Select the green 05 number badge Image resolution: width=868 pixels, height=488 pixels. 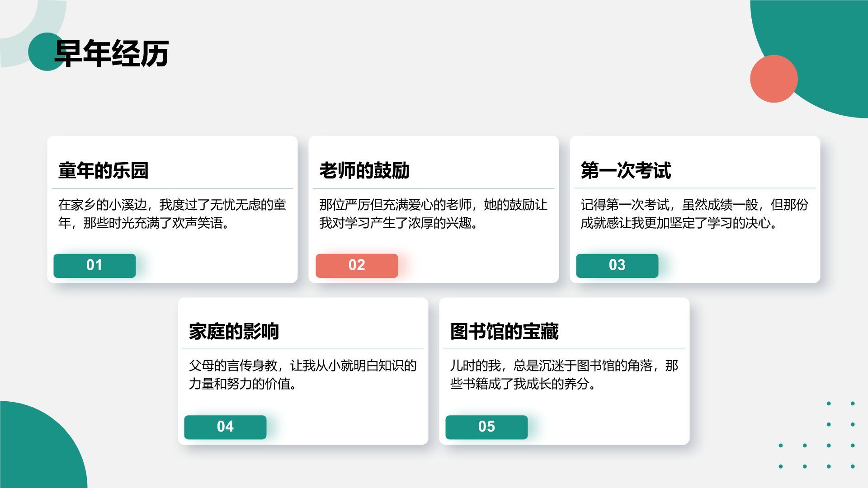pyautogui.click(x=486, y=427)
